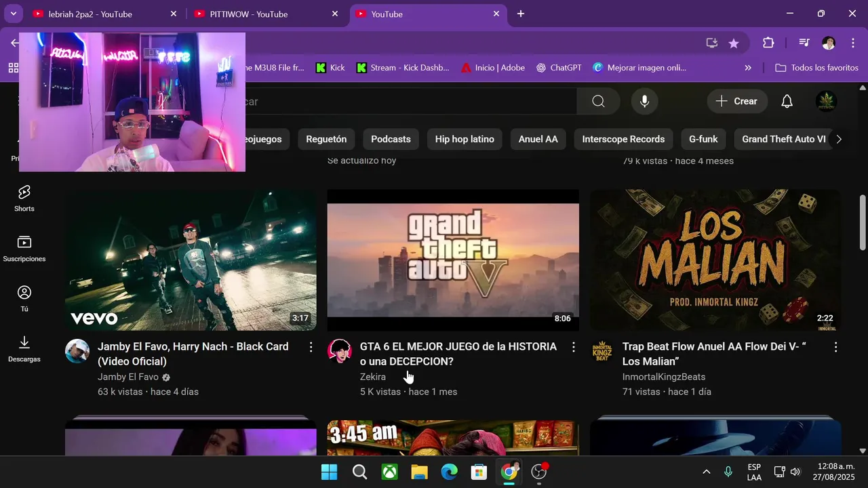Close the PITTIWOW tab
This screenshot has width=868, height=488.
pyautogui.click(x=335, y=14)
